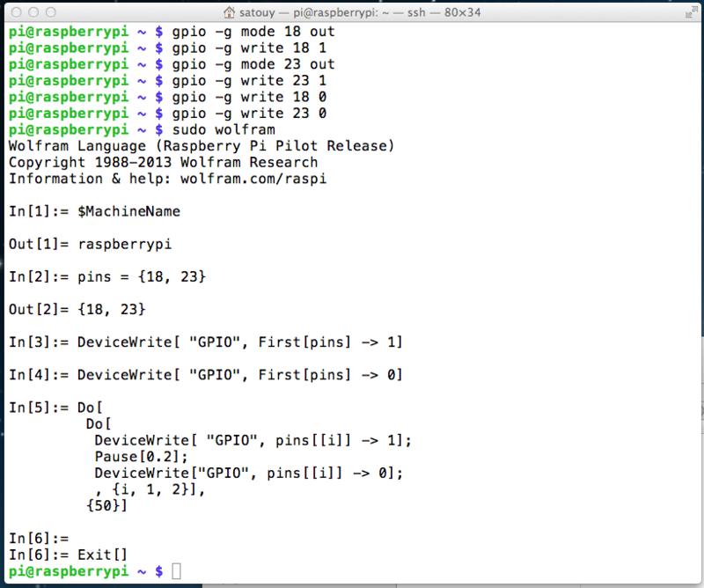704x588 pixels.
Task: Click the 'sudo wolfram' command line
Action: [x=224, y=129]
